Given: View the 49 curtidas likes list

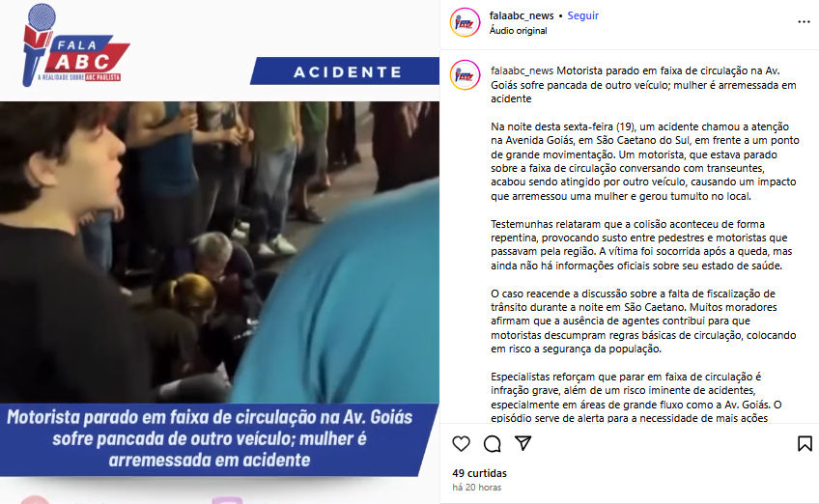Looking at the screenshot, I should [479, 473].
